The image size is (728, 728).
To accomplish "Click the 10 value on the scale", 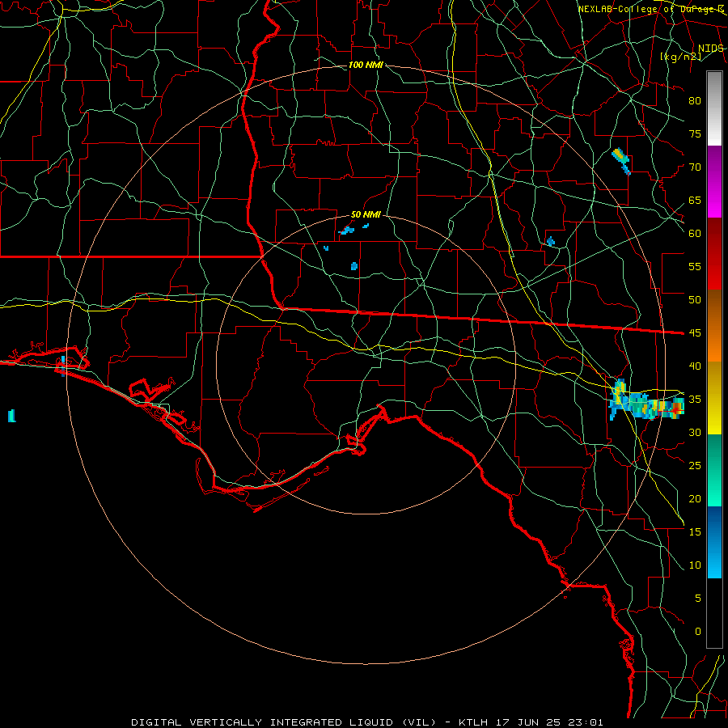I will [x=695, y=565].
